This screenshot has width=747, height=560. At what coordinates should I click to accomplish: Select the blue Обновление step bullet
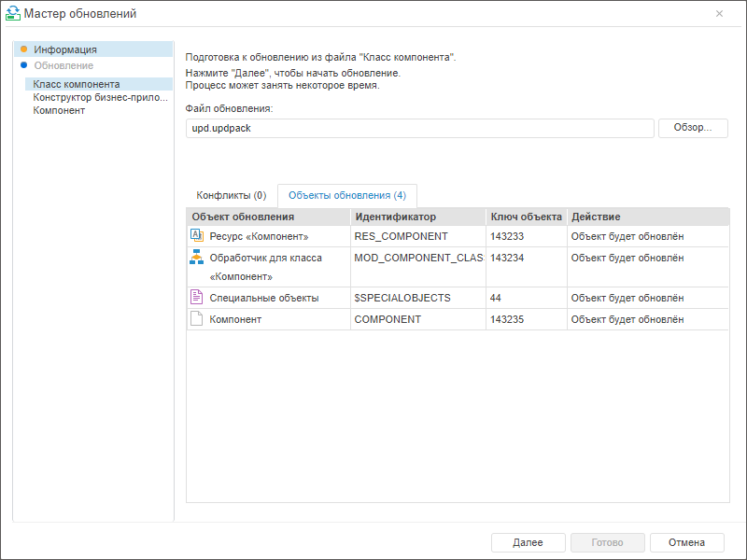(23, 65)
